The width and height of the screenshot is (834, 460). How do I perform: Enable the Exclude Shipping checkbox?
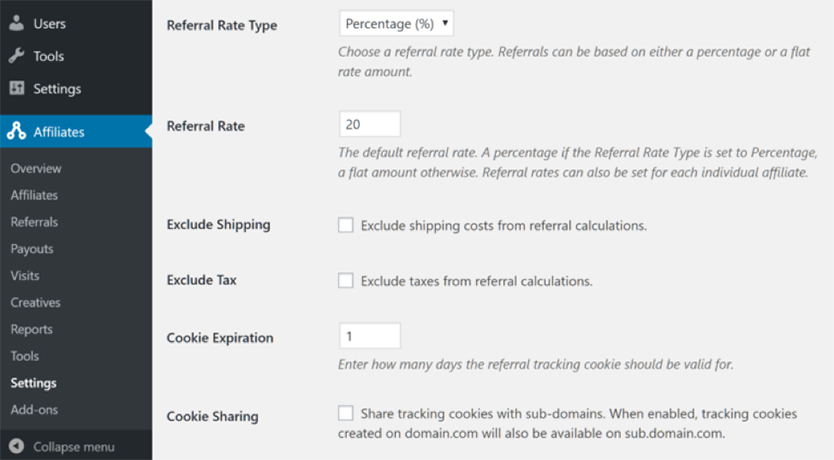346,225
